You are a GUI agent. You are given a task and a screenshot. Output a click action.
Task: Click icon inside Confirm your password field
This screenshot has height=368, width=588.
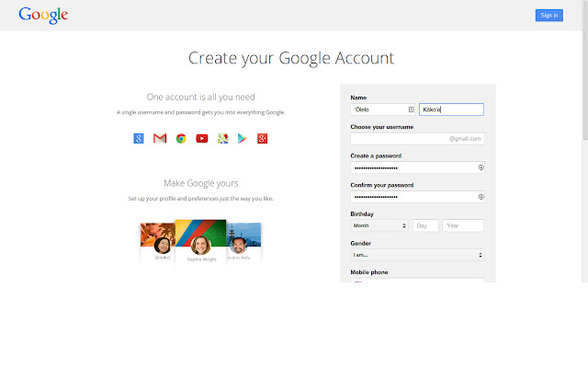point(481,197)
